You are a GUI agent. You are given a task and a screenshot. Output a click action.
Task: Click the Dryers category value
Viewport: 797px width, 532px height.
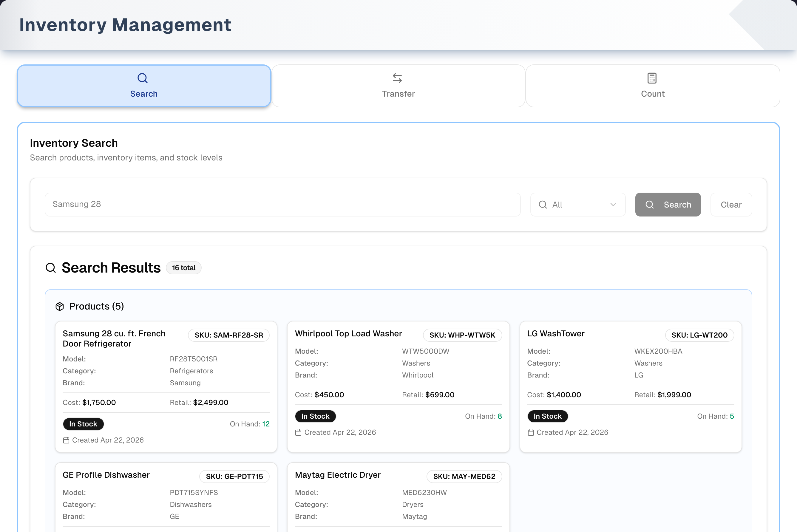point(413,505)
